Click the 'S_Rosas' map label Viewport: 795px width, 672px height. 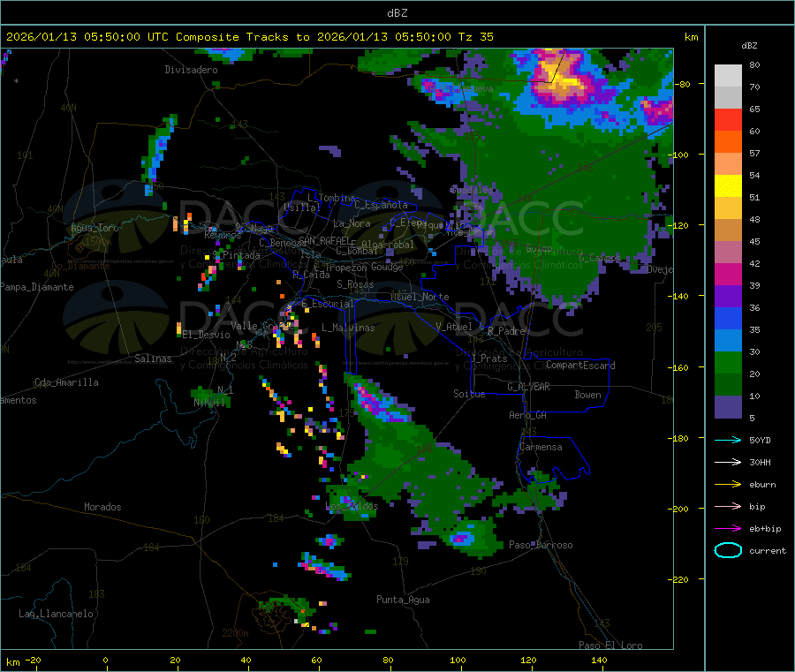[x=355, y=284]
